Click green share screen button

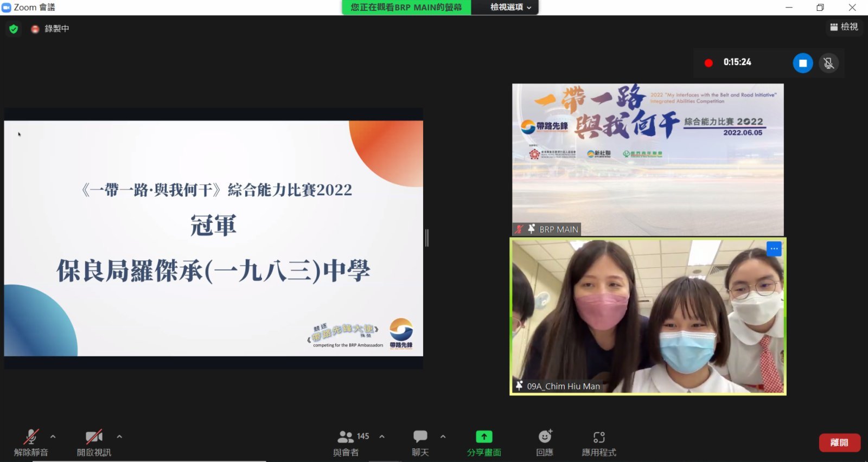coord(484,442)
